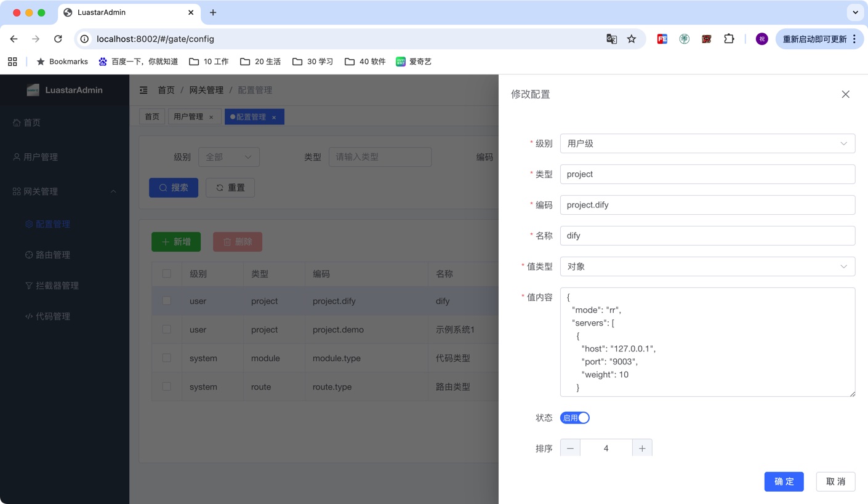The image size is (868, 504).
Task: Focus the 类型 field containing project
Action: [x=707, y=174]
